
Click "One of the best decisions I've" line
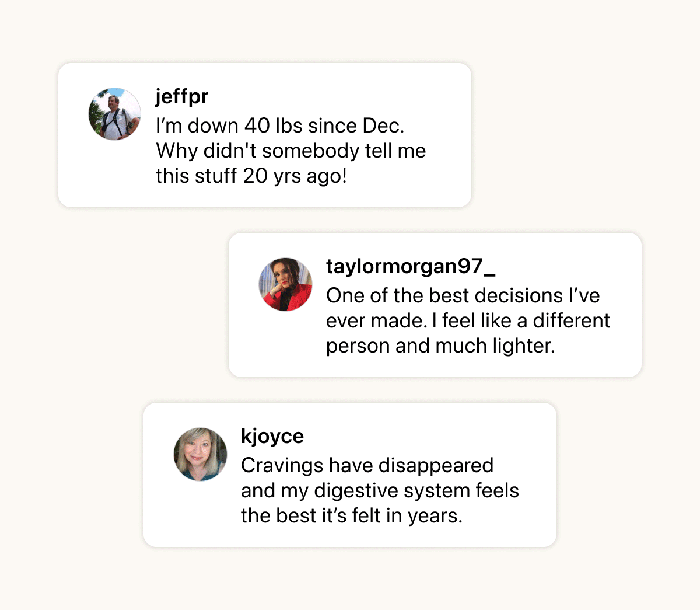pyautogui.click(x=463, y=295)
